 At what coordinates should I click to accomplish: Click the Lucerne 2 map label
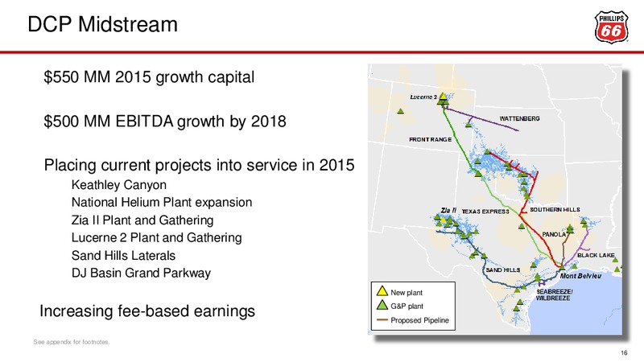[x=423, y=97]
